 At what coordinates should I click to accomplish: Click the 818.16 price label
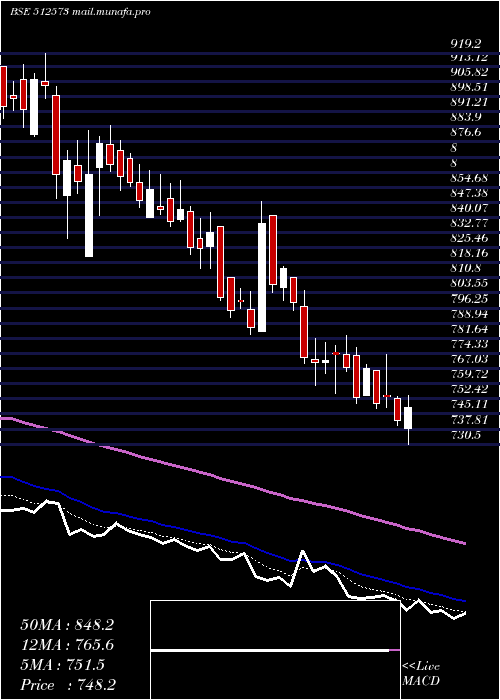pyautogui.click(x=469, y=253)
